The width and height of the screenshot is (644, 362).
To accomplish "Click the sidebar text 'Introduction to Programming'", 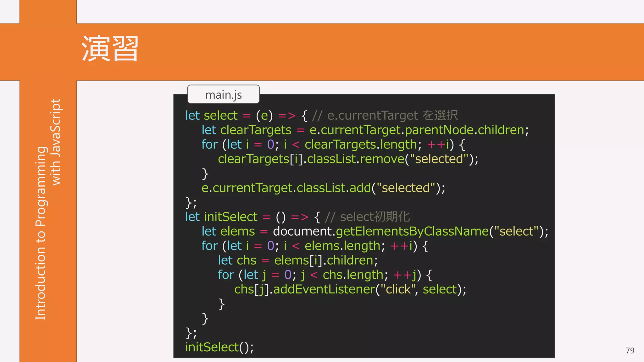I will (x=41, y=233).
